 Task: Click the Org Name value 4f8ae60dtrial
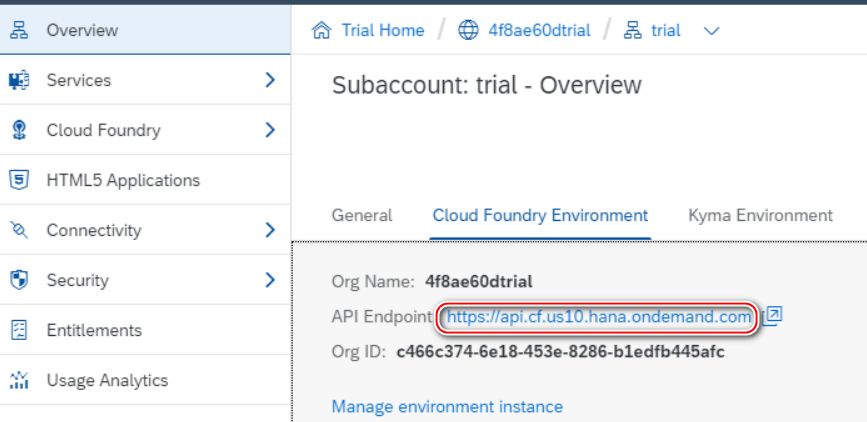coord(479,282)
